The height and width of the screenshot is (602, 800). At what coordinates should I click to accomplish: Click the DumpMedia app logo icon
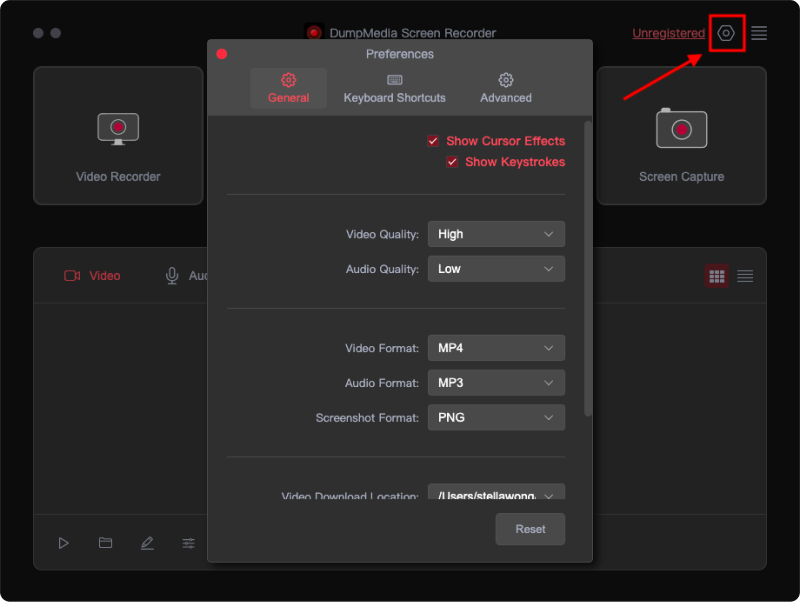[x=314, y=33]
